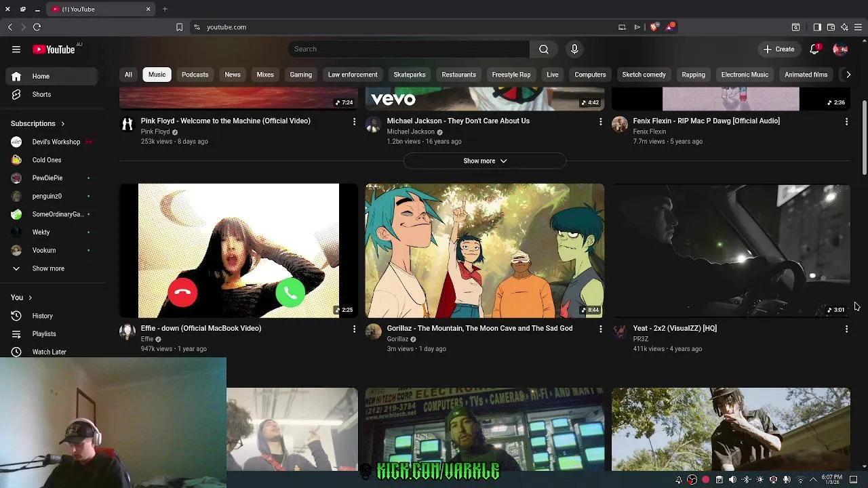Open the browser main menu
Screen dimensions: 868x488
click(858, 27)
